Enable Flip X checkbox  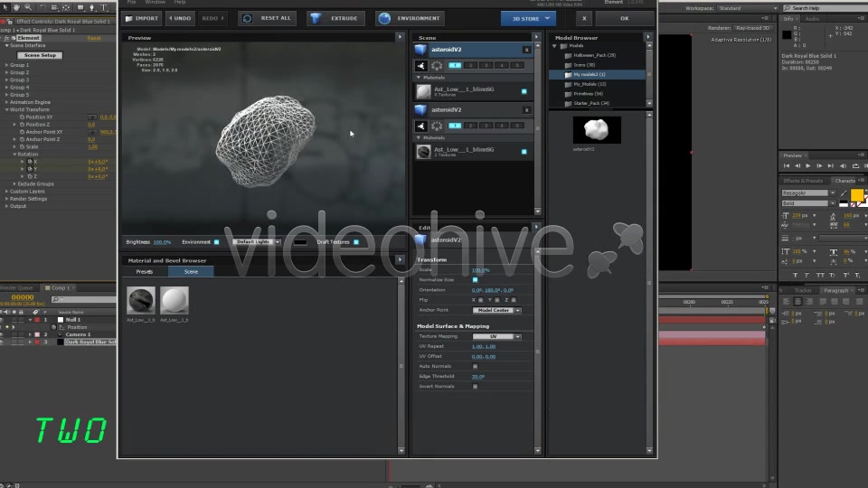tap(480, 300)
